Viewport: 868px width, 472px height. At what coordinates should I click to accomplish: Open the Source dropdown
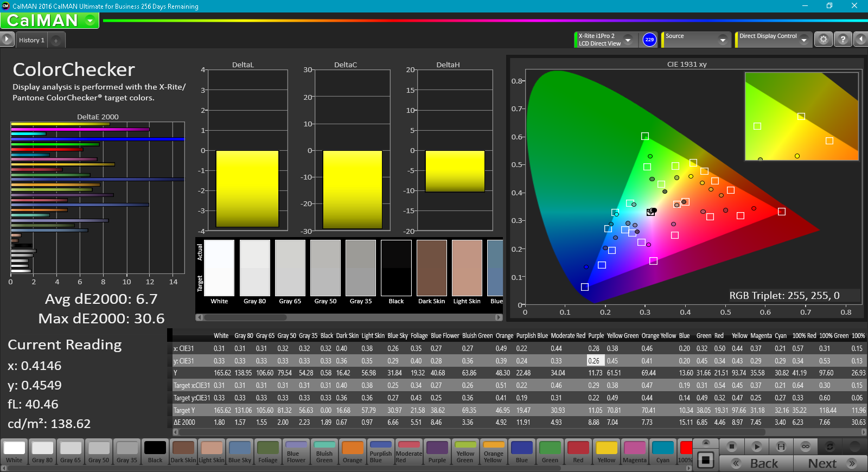pyautogui.click(x=722, y=40)
